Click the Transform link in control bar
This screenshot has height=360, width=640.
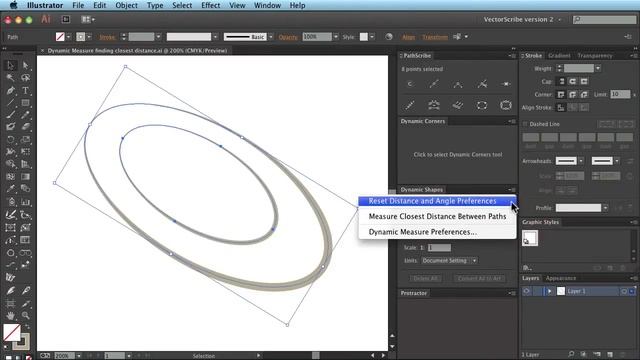(435, 37)
